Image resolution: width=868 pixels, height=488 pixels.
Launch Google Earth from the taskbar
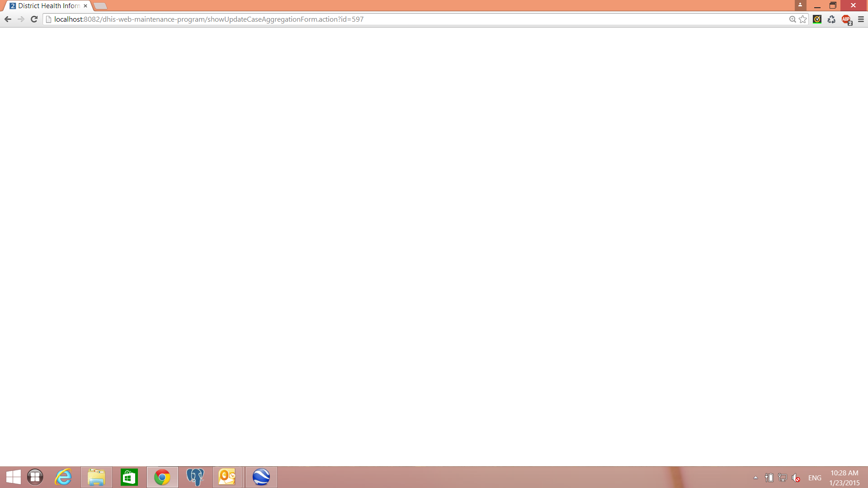[261, 477]
